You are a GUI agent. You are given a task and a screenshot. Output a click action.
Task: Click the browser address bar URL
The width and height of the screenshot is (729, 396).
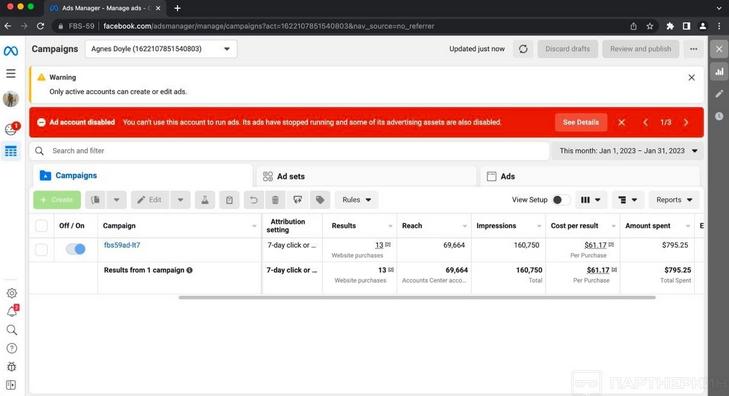click(x=269, y=26)
